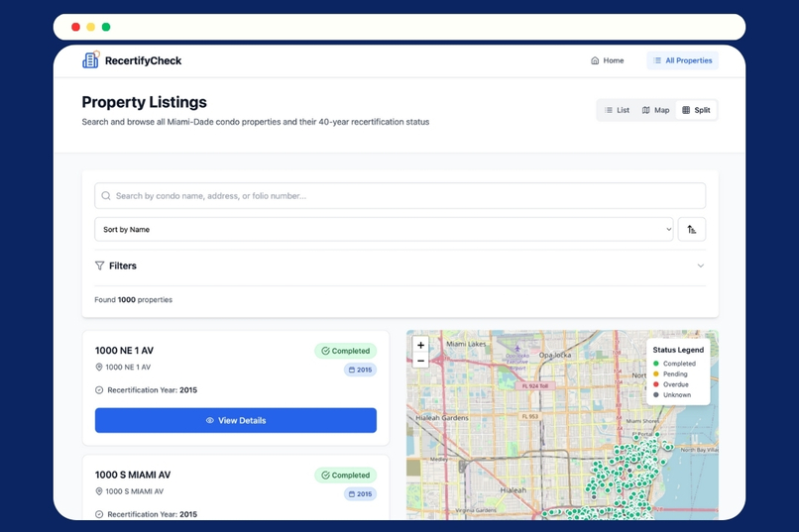The image size is (799, 532).
Task: Switch to List view
Action: [617, 110]
